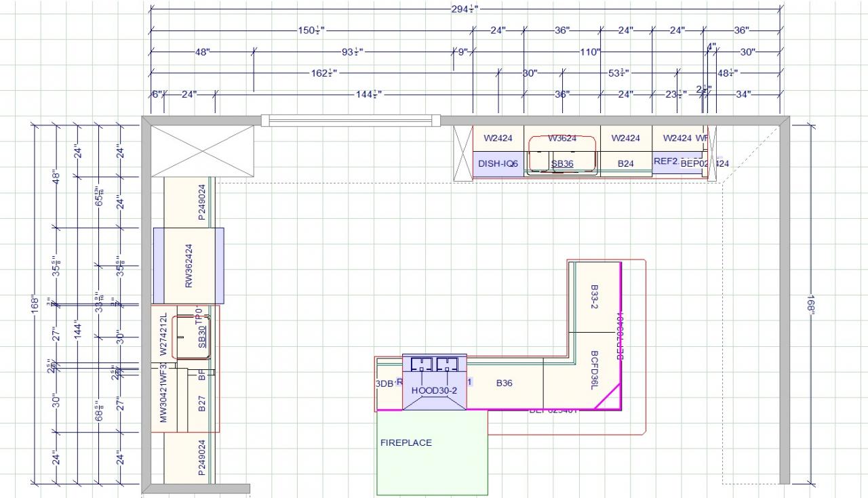The height and width of the screenshot is (498, 868).
Task: Click the 3DB drawer base cabinet
Action: (384, 383)
